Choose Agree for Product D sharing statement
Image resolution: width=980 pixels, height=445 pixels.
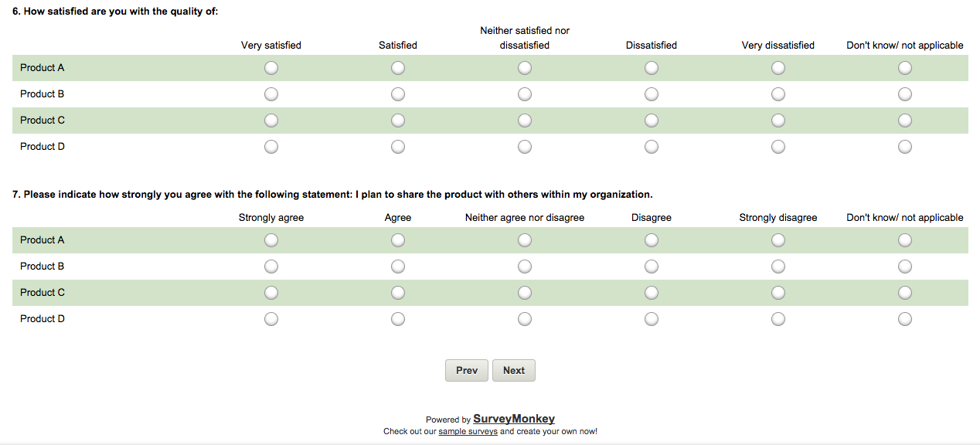pos(398,319)
